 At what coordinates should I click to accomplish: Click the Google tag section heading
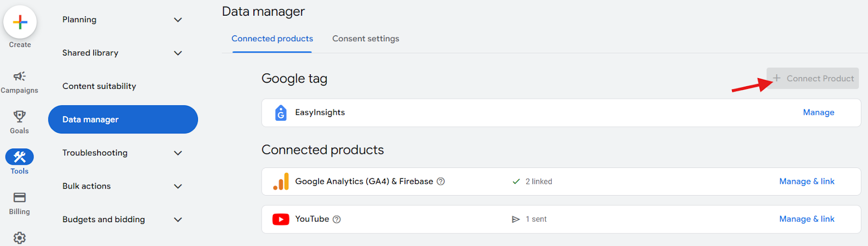[x=294, y=79]
